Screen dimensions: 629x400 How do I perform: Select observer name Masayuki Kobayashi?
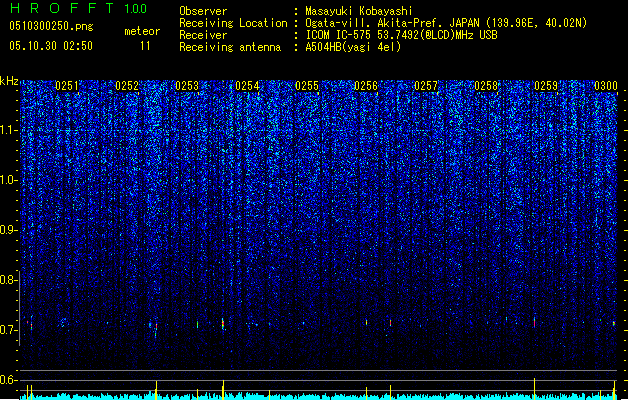pos(359,11)
